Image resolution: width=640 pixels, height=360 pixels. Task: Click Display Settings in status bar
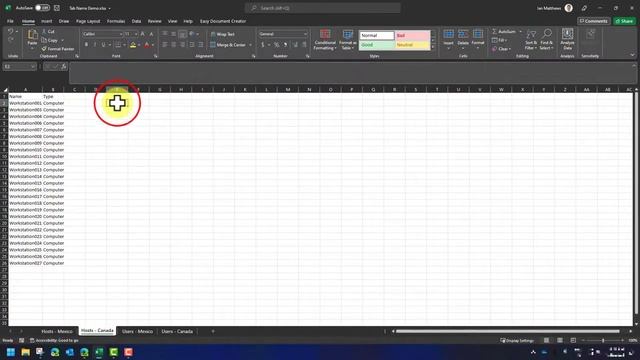click(x=516, y=340)
